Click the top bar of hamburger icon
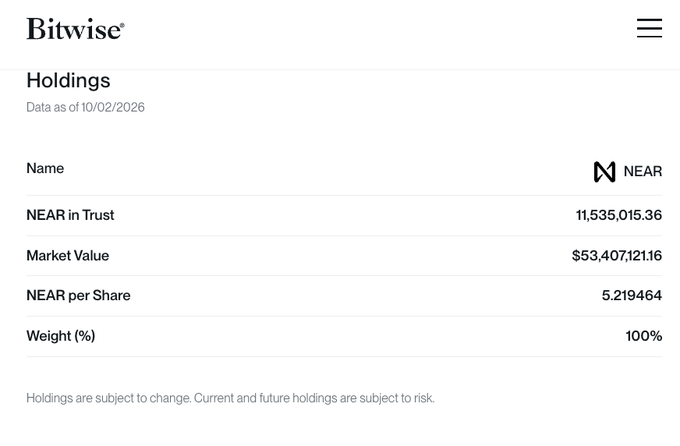Screen dimensions: 680x446 point(649,20)
